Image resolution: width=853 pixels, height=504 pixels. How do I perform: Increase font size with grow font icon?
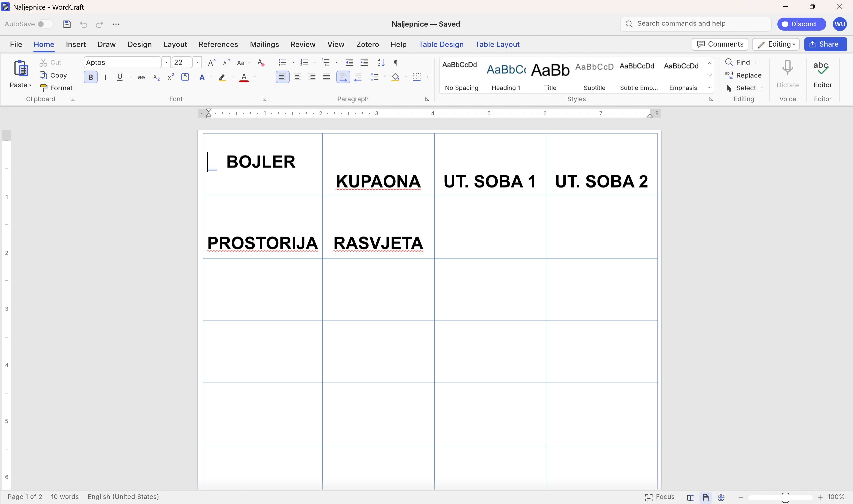(211, 63)
